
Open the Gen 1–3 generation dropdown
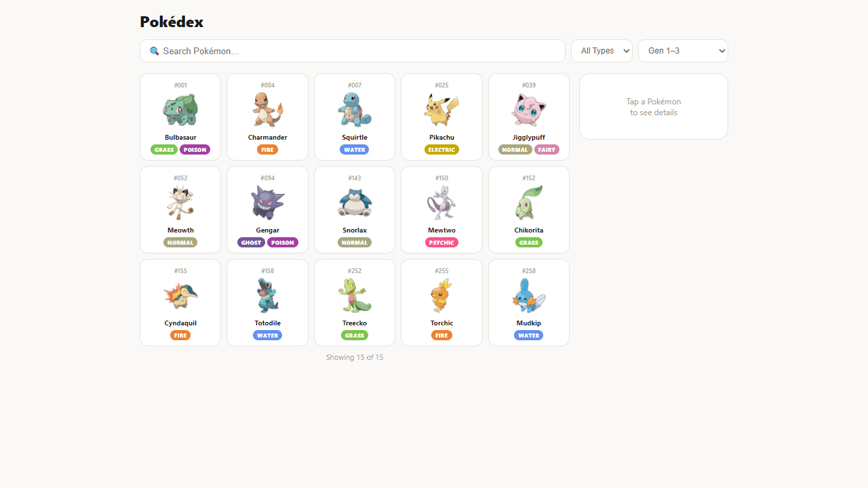point(683,51)
